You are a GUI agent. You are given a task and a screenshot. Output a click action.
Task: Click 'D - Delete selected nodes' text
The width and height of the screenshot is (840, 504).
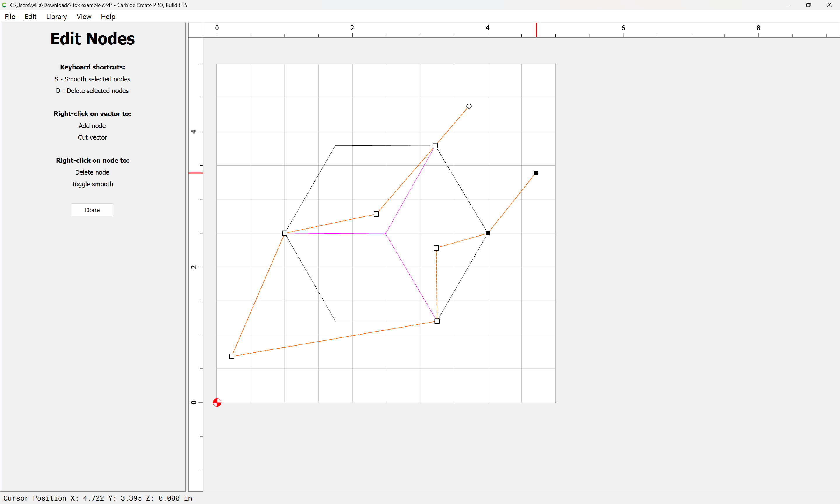[92, 91]
